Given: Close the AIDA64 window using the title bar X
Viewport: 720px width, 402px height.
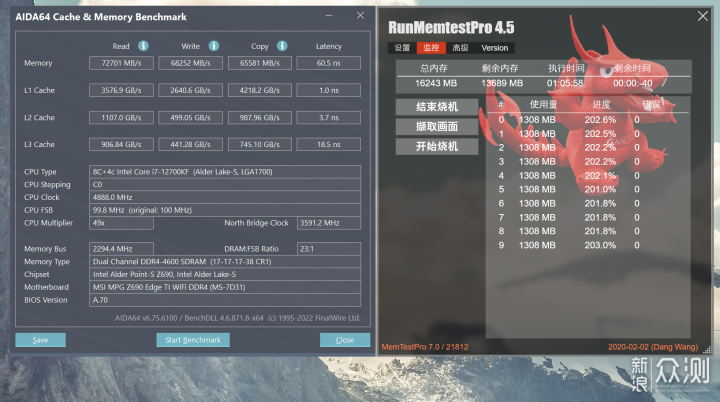Looking at the screenshot, I should pos(360,16).
